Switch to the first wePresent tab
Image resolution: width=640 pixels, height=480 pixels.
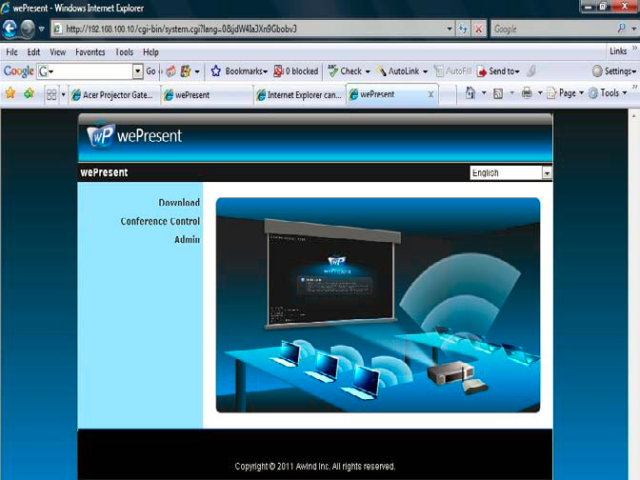[206, 95]
